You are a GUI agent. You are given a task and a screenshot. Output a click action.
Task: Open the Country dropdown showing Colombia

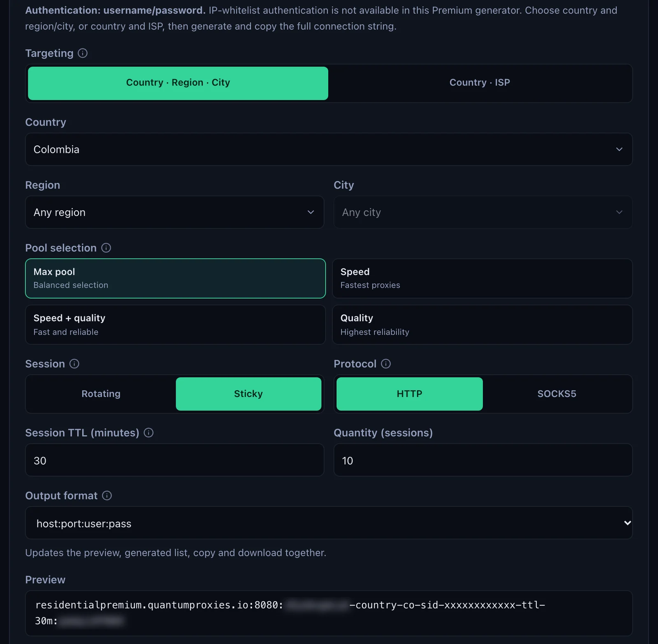(x=329, y=149)
